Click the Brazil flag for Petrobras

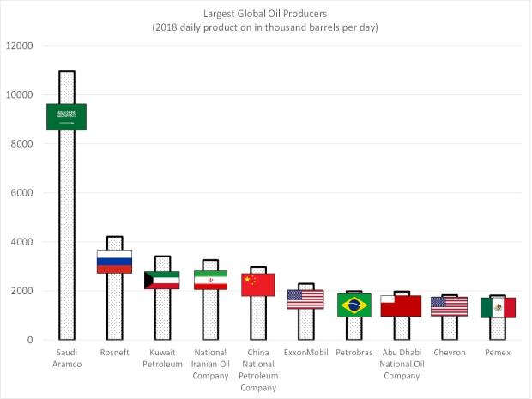tap(354, 305)
